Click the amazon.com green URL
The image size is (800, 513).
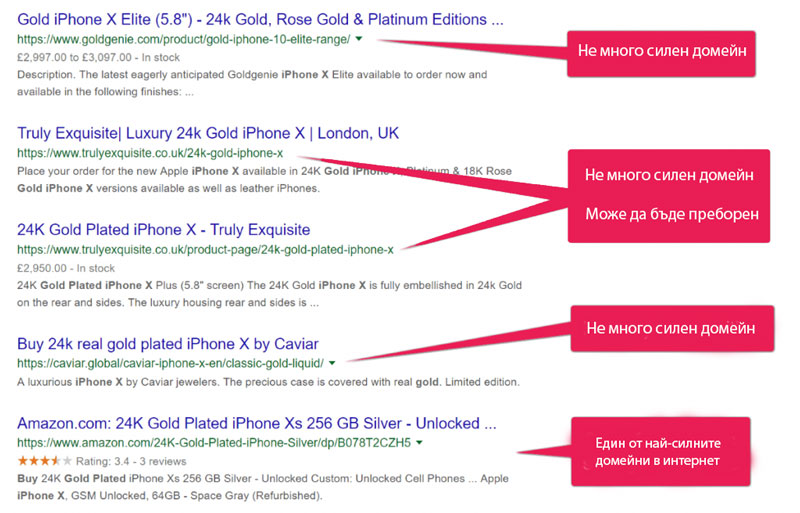coord(213,442)
